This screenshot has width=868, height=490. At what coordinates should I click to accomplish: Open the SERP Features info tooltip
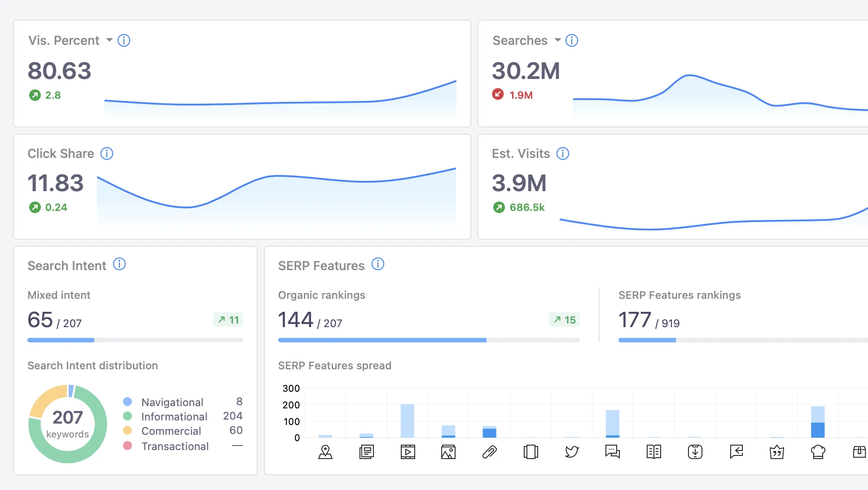(x=378, y=265)
